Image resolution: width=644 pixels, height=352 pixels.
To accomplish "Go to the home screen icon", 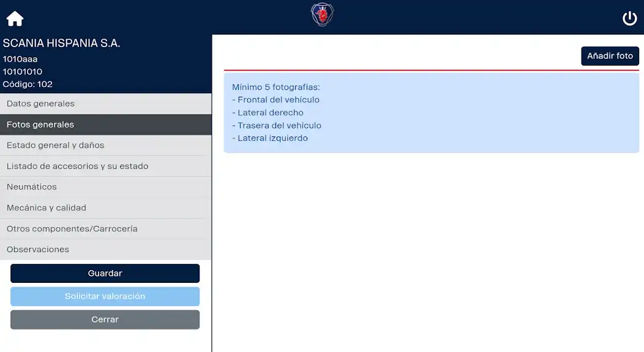I will click(15, 18).
